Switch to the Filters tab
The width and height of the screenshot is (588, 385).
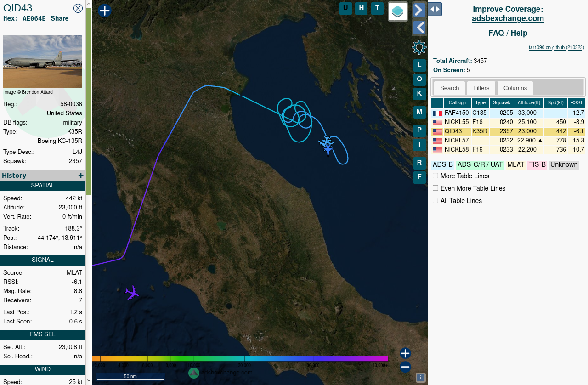[481, 88]
